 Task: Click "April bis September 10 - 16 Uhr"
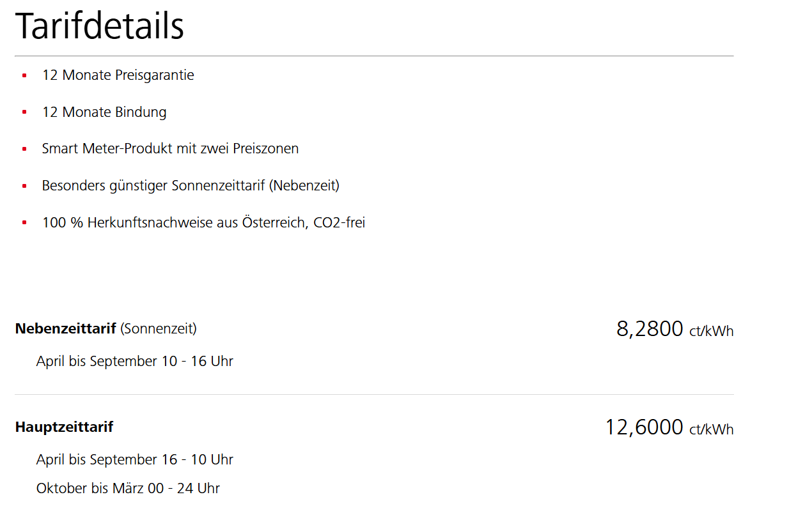134,362
